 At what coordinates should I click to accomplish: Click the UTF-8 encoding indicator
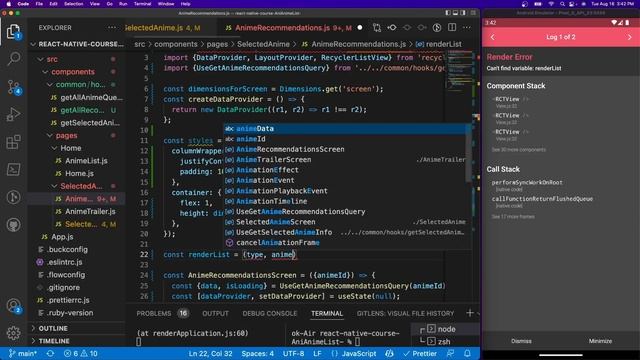click(x=293, y=353)
